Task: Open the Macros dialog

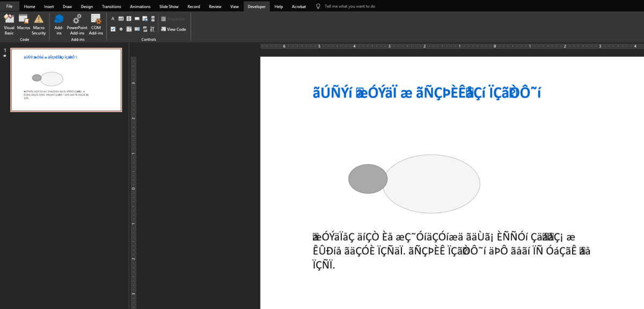Action: (24, 25)
